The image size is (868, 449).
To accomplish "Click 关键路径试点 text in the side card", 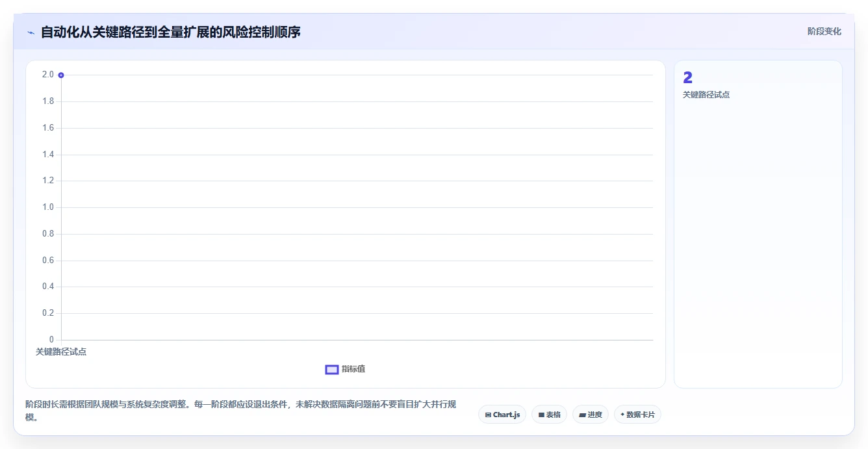I will [706, 95].
